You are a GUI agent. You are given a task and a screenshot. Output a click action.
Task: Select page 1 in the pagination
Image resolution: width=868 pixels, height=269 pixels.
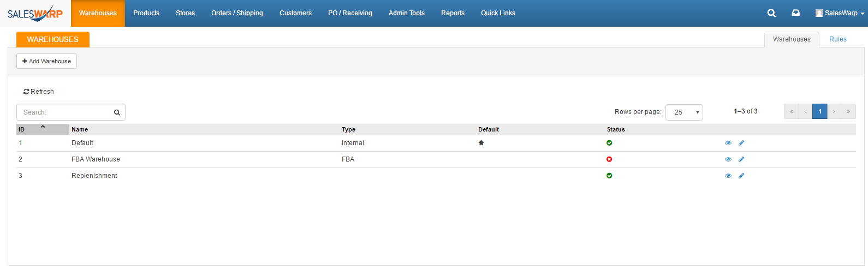pos(820,111)
